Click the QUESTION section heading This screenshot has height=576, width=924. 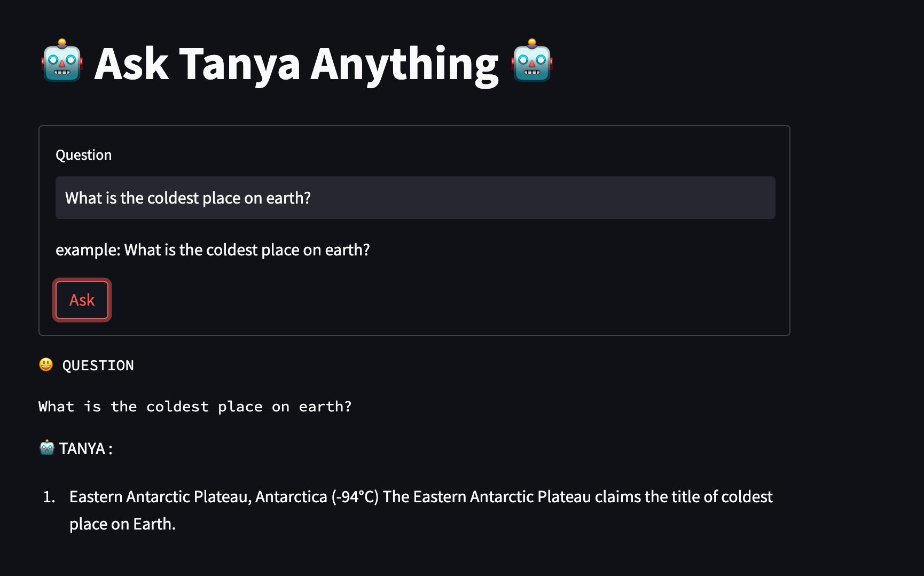pos(98,365)
